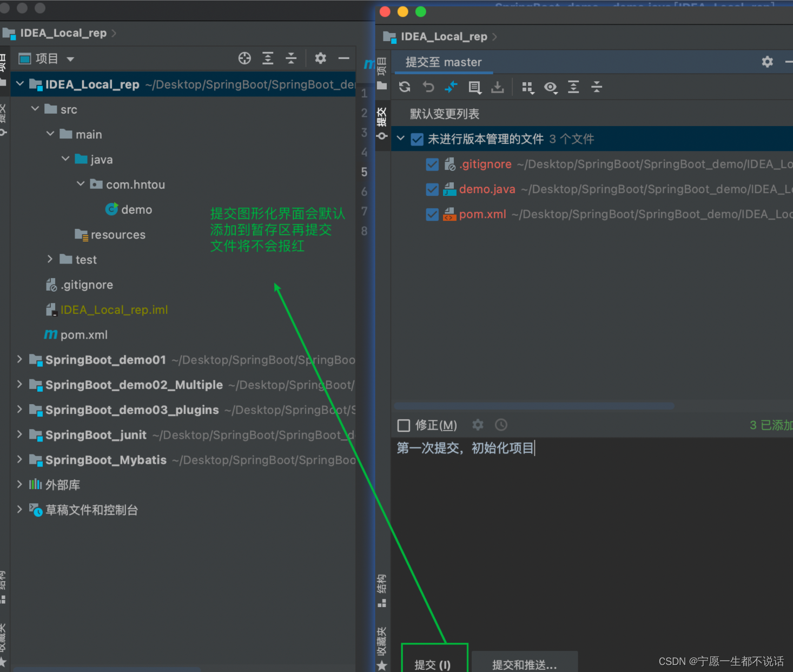Open View Options eye icon
The height and width of the screenshot is (672, 793).
pos(551,88)
